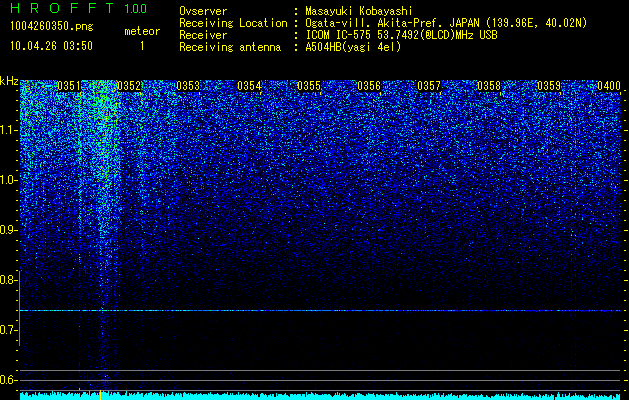Screen dimensions: 629x400
Task: Click the 0400 time marker
Action: 609,86
